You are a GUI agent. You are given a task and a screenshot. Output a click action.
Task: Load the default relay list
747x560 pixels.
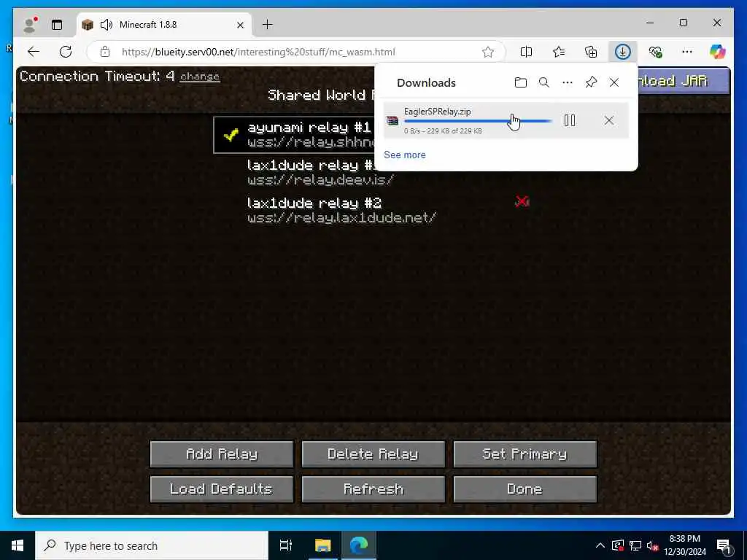coord(222,489)
